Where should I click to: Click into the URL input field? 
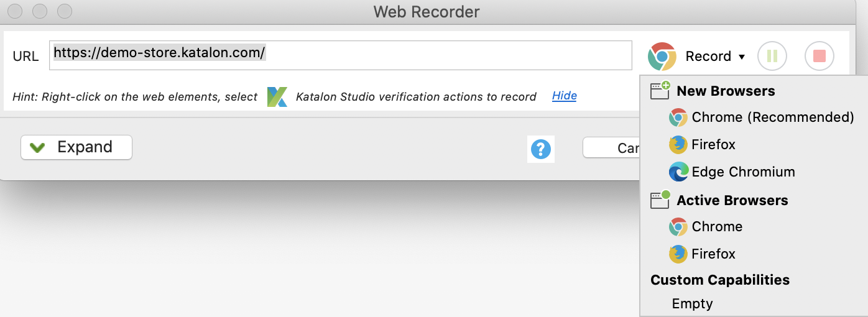tap(341, 55)
